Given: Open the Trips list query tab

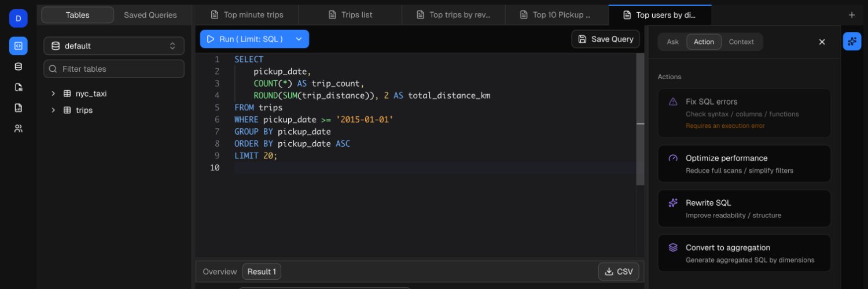Looking at the screenshot, I should (x=351, y=15).
